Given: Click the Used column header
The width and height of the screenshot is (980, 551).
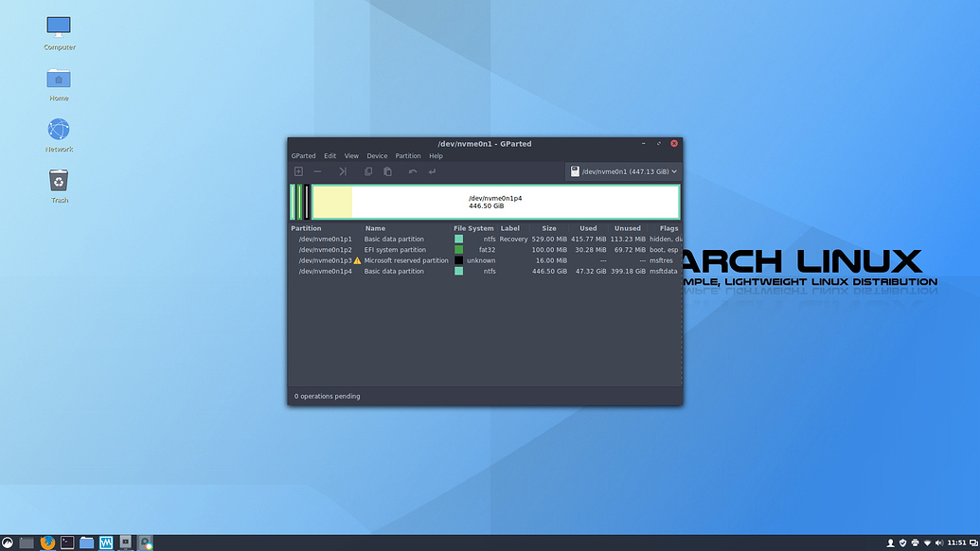Looking at the screenshot, I should coord(588,229).
